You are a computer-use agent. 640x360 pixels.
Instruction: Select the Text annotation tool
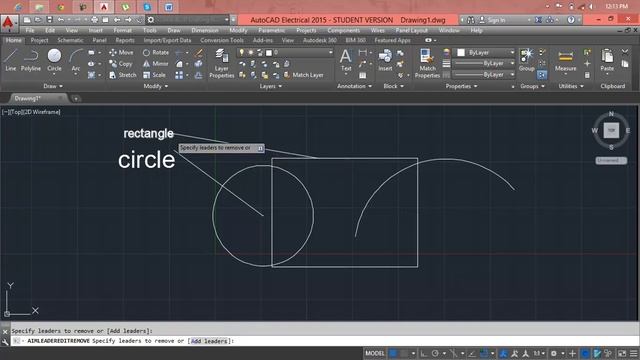(x=346, y=60)
